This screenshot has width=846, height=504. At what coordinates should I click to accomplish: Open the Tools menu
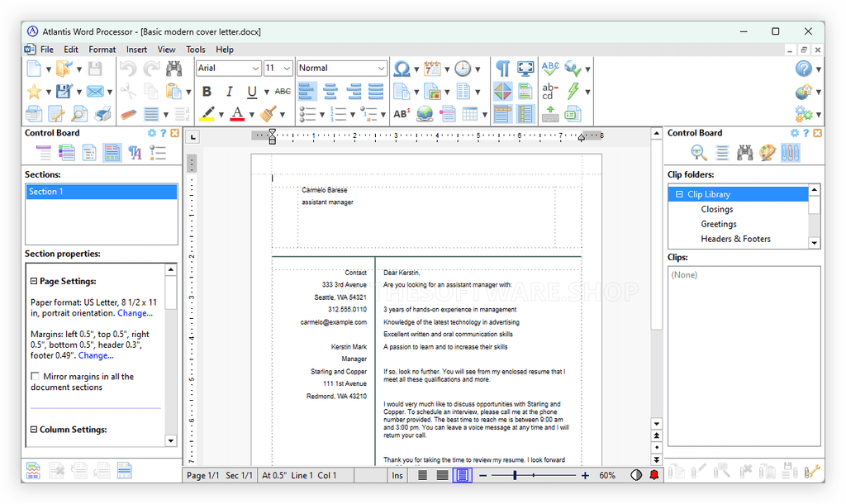(x=195, y=49)
